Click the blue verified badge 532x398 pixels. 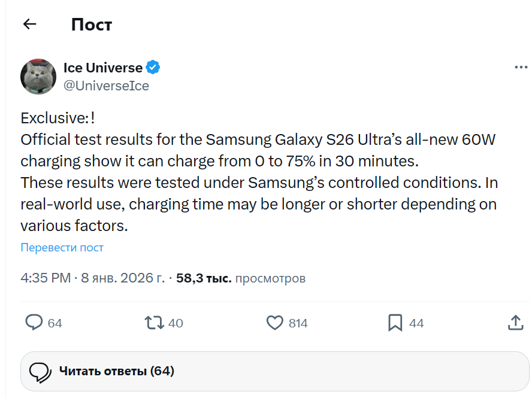tap(153, 68)
